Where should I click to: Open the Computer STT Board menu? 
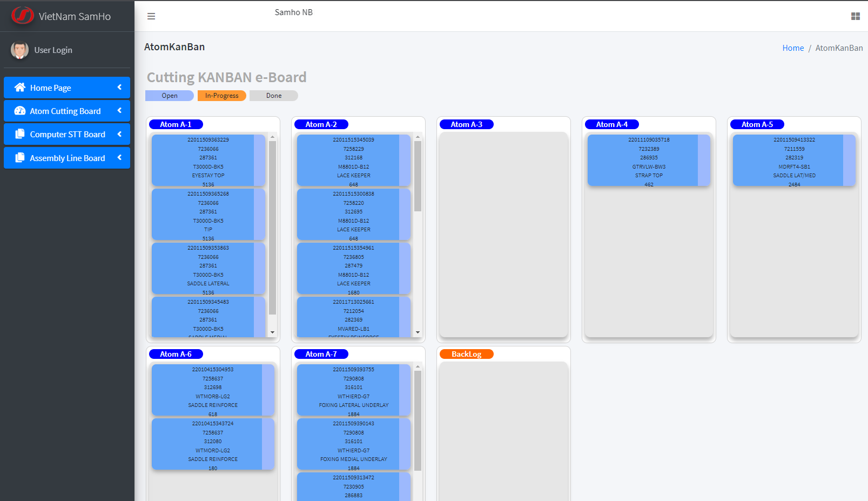click(x=68, y=135)
